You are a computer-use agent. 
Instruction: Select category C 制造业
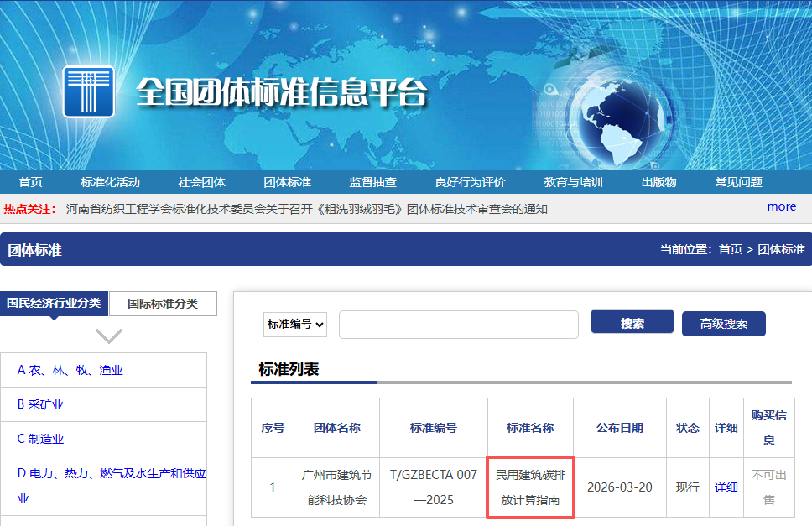tap(40, 439)
